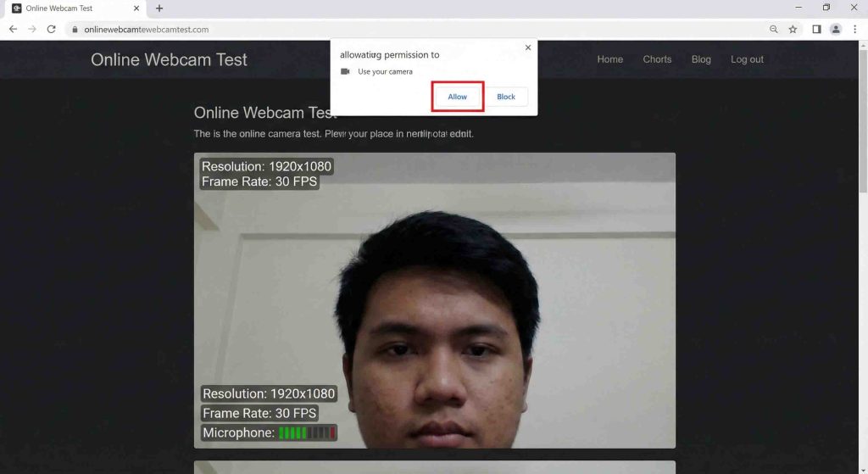Close the Online Webcam Test tab
Screen dimensions: 868x474
[x=136, y=8]
